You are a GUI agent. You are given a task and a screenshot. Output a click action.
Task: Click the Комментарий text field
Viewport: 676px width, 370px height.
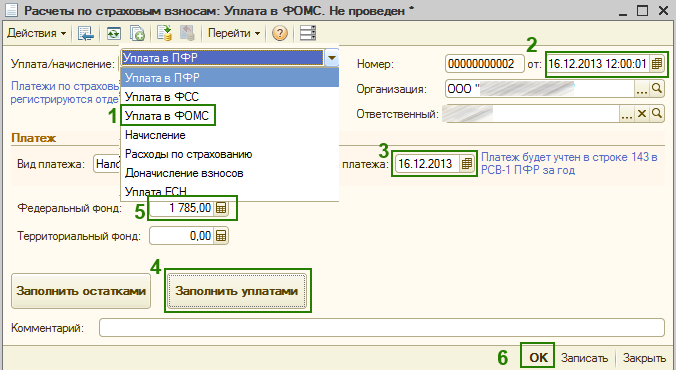pyautogui.click(x=382, y=328)
